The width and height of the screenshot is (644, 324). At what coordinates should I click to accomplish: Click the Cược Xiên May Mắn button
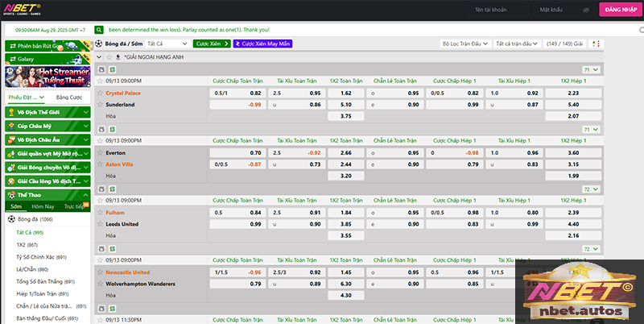coord(262,43)
